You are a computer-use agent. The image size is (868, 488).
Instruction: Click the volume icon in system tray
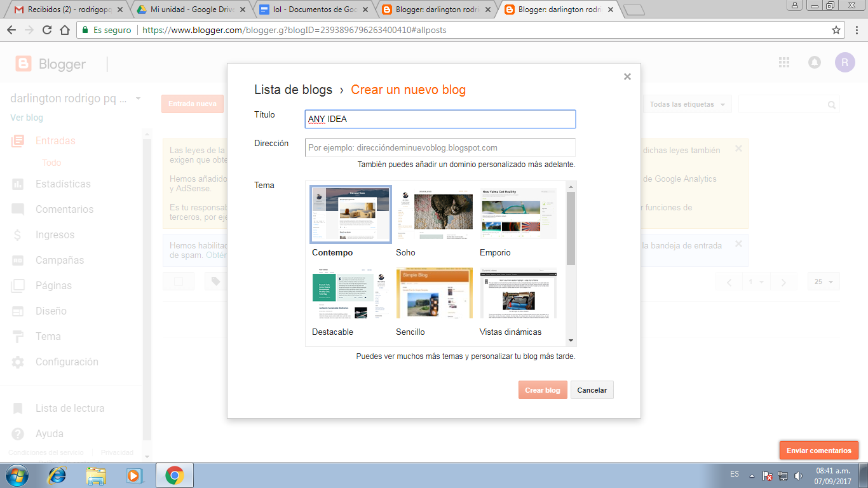click(798, 475)
